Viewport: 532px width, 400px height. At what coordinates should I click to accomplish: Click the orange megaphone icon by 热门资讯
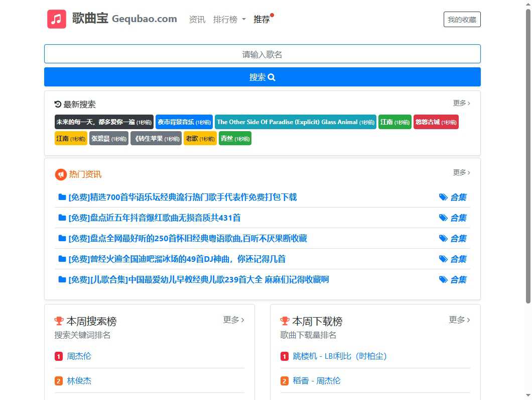pos(60,174)
